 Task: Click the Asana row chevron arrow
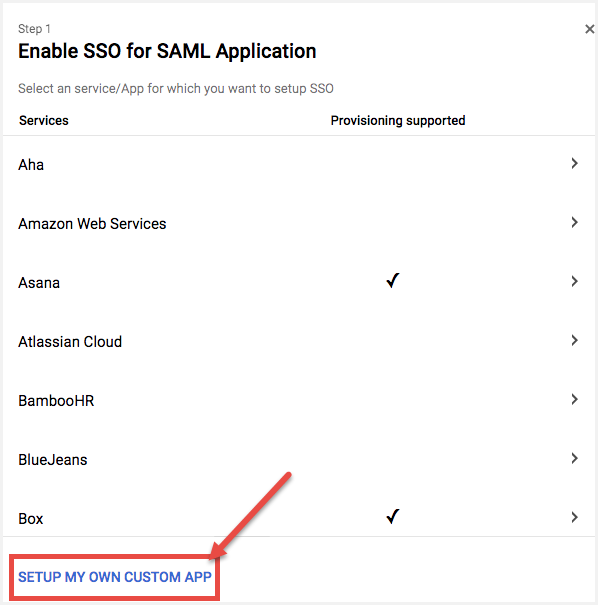point(574,281)
